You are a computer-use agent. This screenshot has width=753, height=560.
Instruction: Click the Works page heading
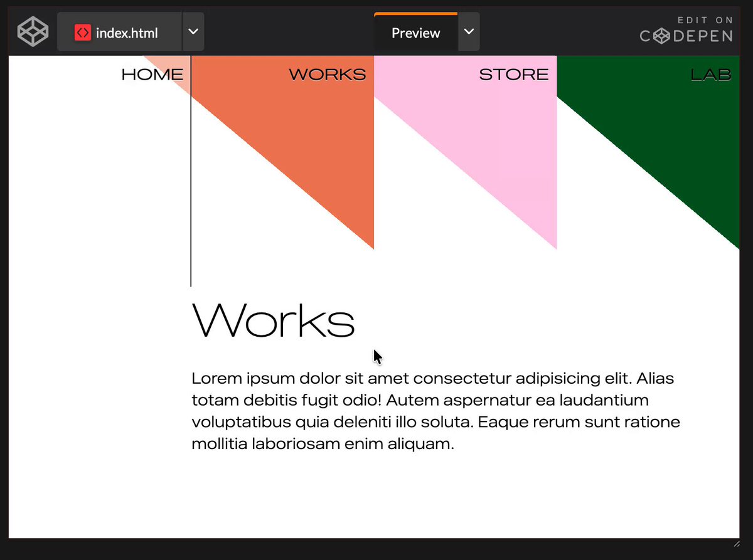coord(274,320)
